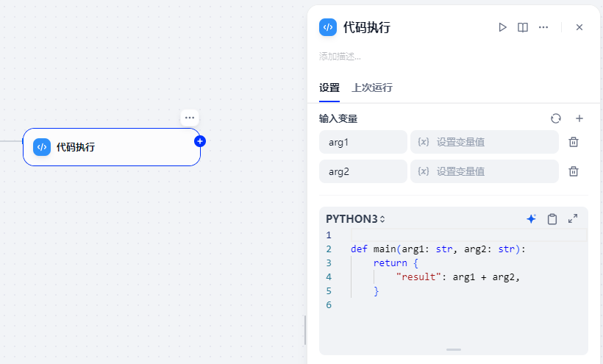603x364 pixels.
Task: Edit the arg2 variable name field
Action: point(363,171)
